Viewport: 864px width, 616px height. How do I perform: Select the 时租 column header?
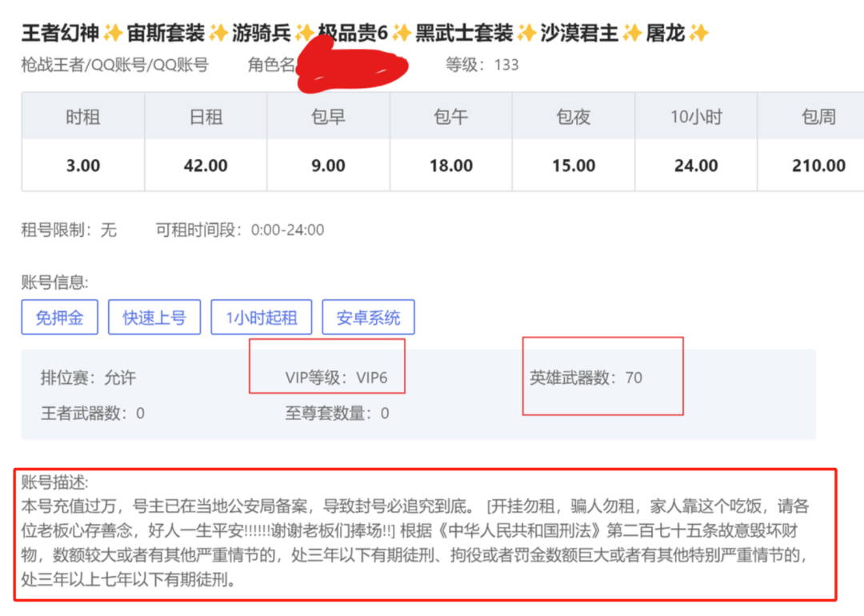(83, 117)
